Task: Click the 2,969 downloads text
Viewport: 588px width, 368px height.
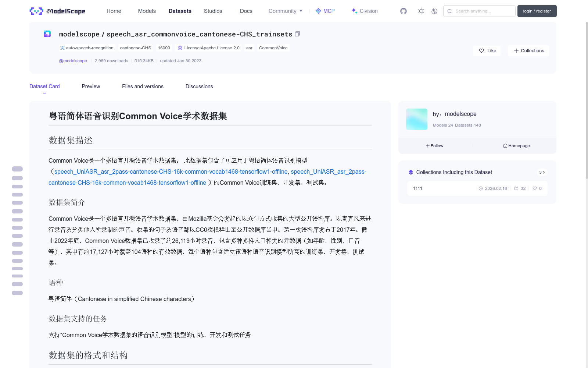Action: [111, 61]
